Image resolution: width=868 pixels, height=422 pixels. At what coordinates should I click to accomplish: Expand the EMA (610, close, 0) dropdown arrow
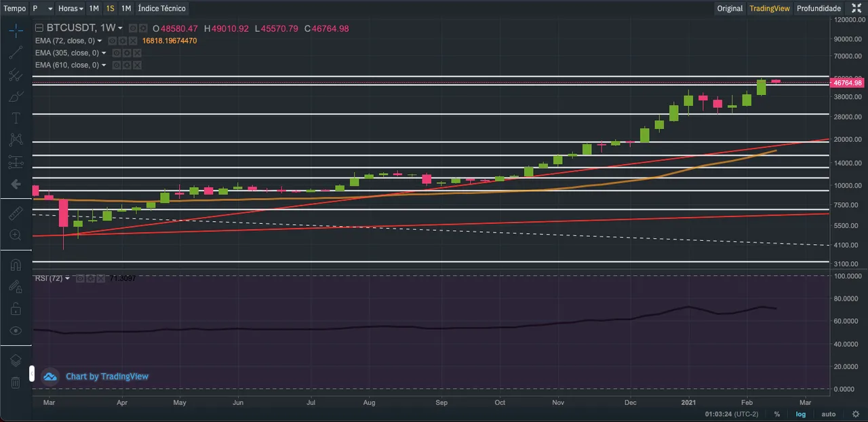click(x=104, y=65)
